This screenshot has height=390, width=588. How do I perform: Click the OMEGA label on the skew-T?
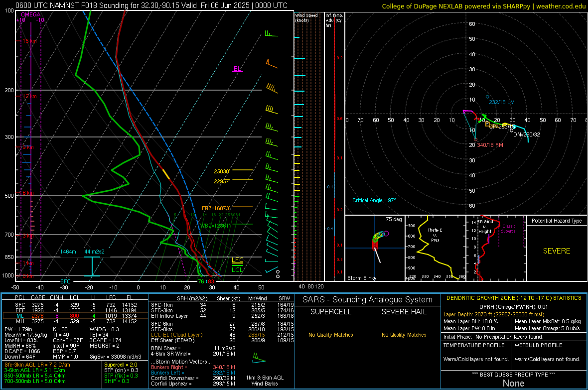pyautogui.click(x=31, y=14)
